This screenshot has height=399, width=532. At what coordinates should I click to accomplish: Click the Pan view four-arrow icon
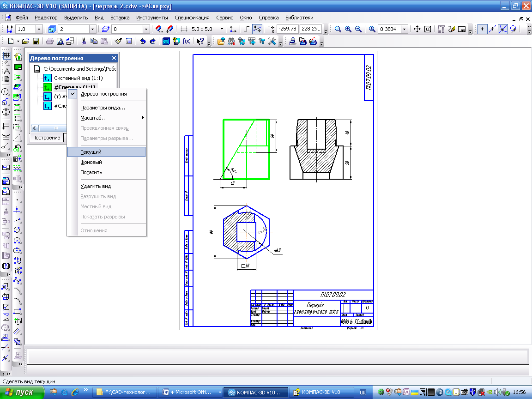click(417, 29)
